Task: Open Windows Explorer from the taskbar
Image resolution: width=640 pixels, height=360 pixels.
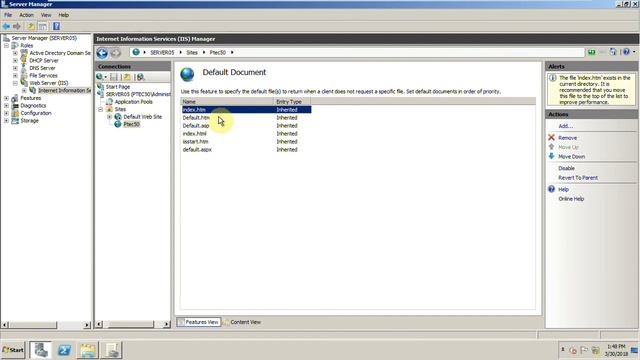Action: point(87,350)
